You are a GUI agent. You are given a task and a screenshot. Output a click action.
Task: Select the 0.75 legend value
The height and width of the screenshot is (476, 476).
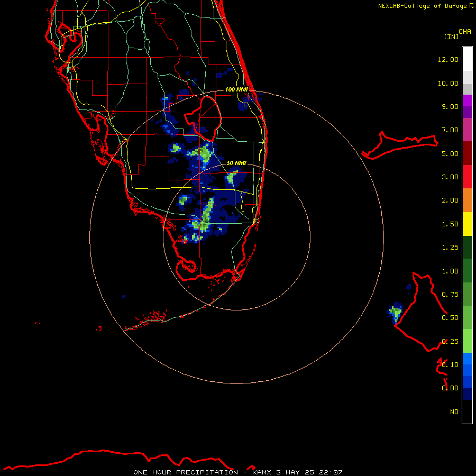450,295
